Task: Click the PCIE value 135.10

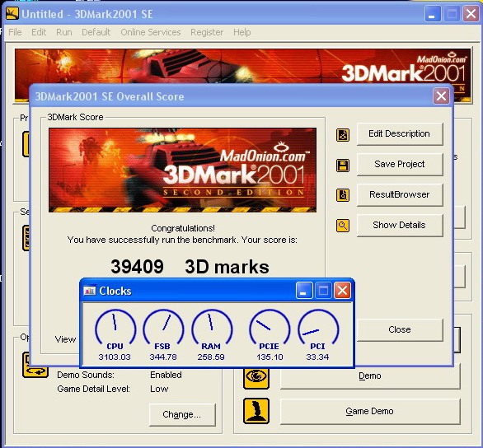Action: pyautogui.click(x=270, y=357)
